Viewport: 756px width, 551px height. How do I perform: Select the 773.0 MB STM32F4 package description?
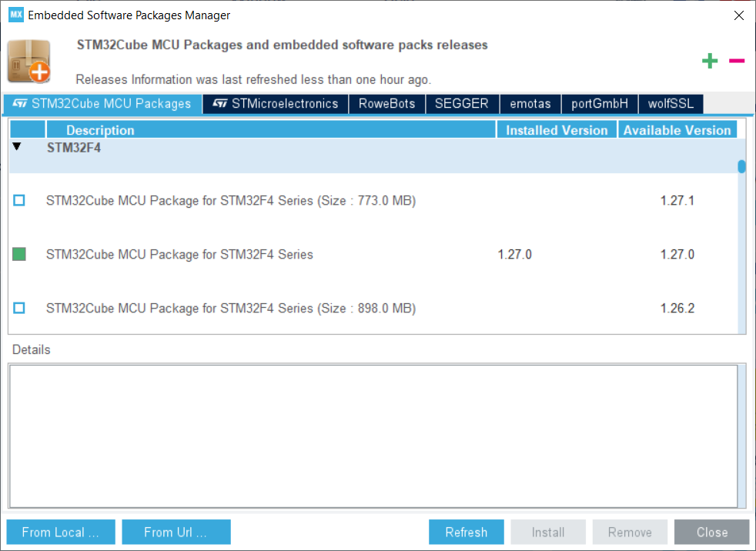[231, 200]
